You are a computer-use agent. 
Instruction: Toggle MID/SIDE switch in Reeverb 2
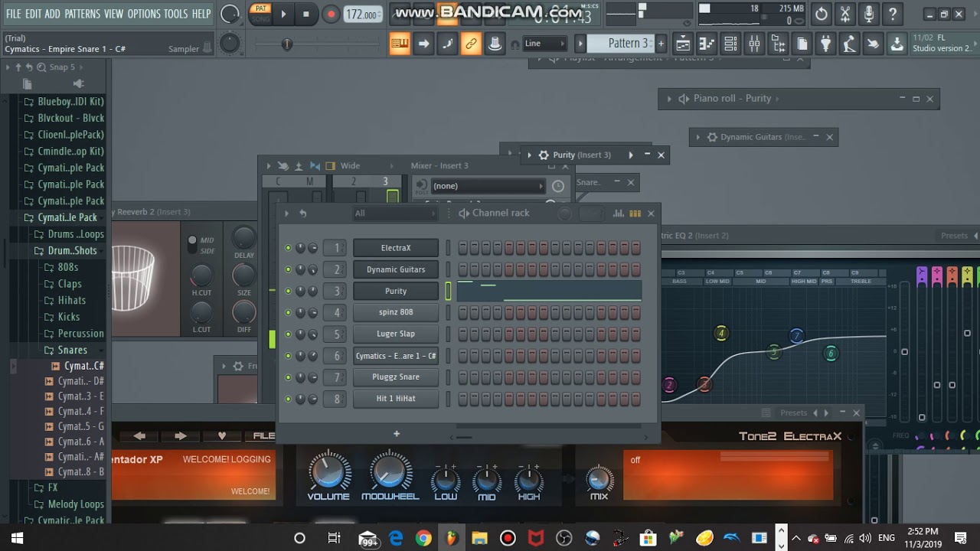pos(192,245)
